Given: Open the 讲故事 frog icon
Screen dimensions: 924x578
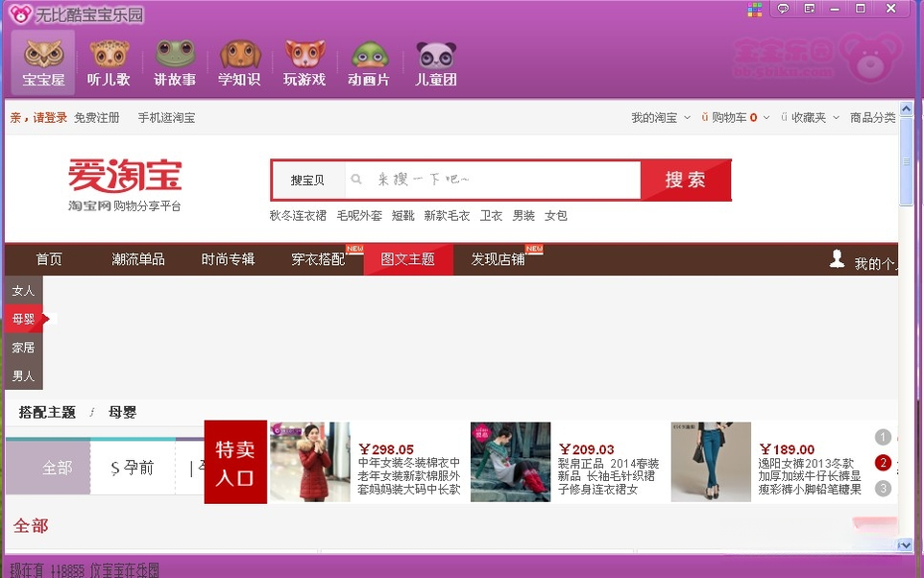Looking at the screenshot, I should pos(175,61).
